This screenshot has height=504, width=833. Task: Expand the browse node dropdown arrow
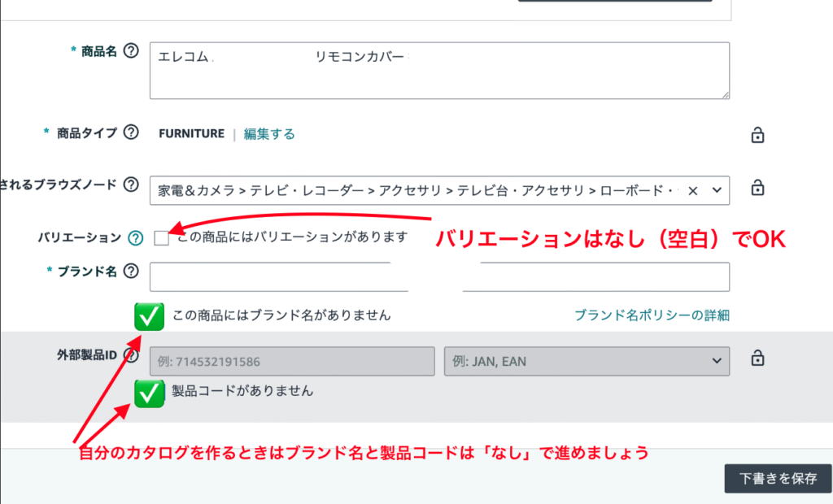pyautogui.click(x=716, y=190)
